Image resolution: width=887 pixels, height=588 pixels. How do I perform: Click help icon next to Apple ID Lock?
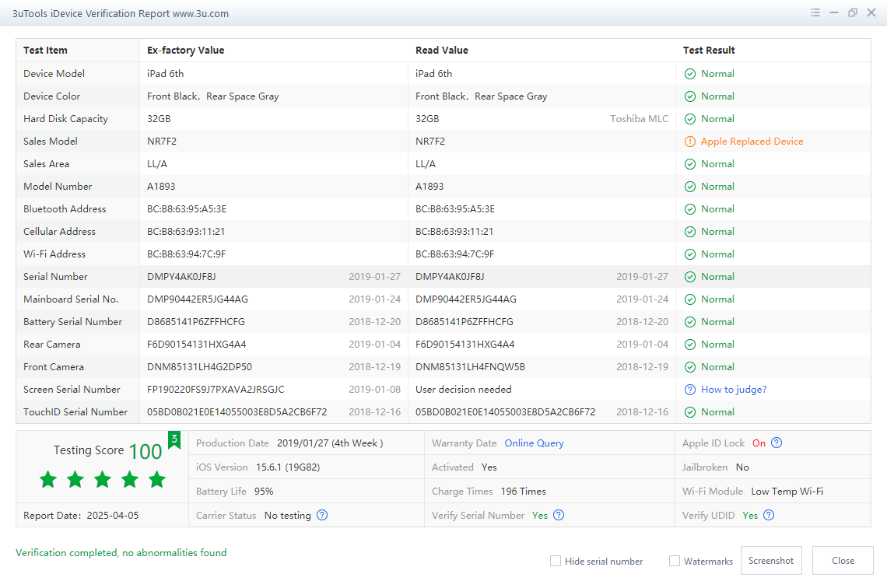pyautogui.click(x=776, y=443)
